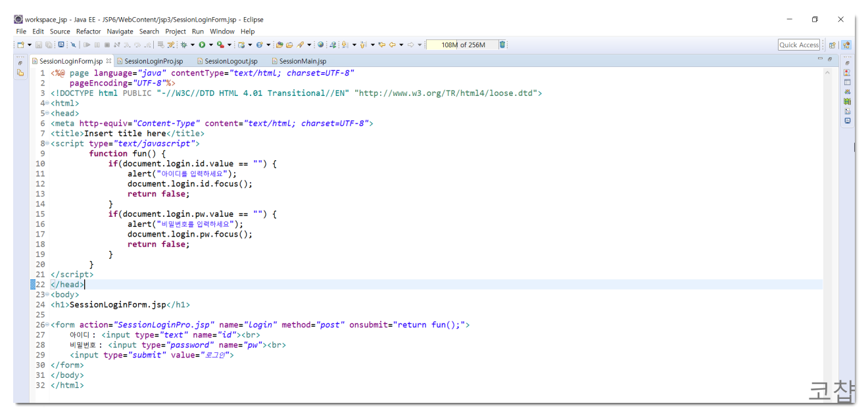Open the File menu
Image resolution: width=868 pixels, height=416 pixels.
[x=21, y=31]
